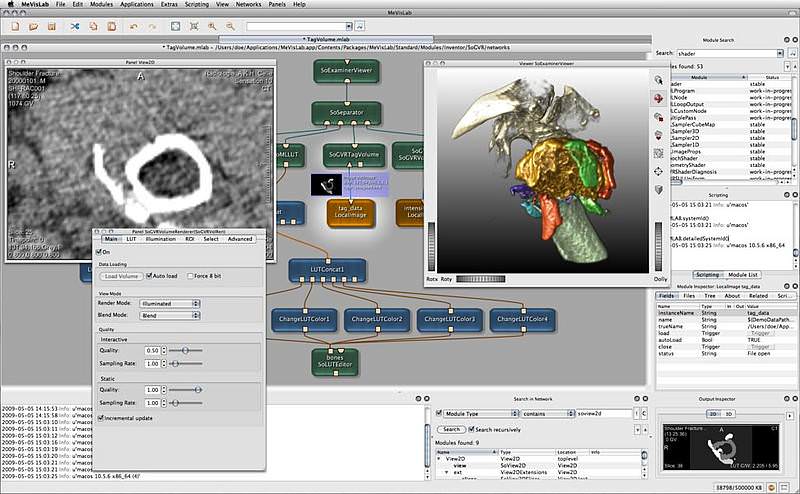Click the blue Cut icon in toolbar
Screen dimensions: 800x494
75,26
